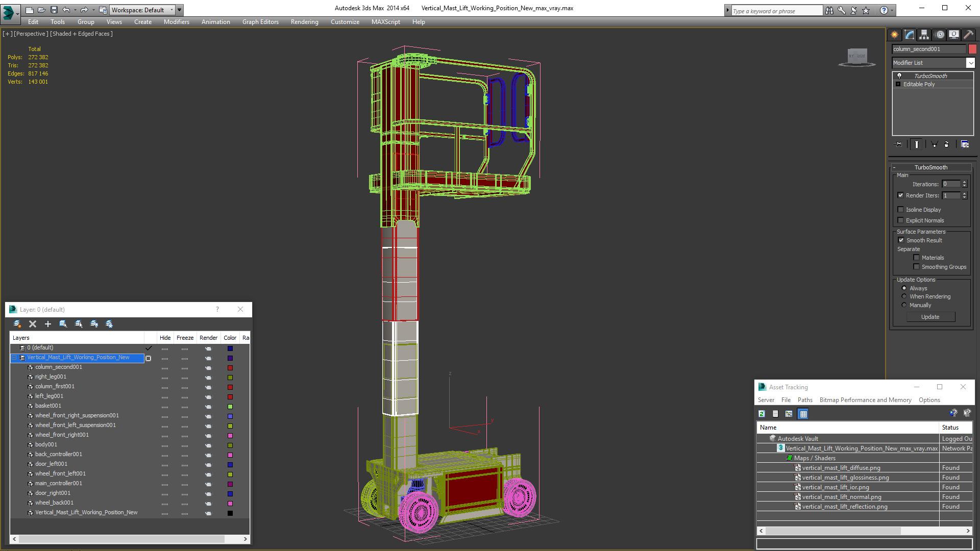Click the red object color swatch
This screenshot has height=551, width=980.
(972, 49)
